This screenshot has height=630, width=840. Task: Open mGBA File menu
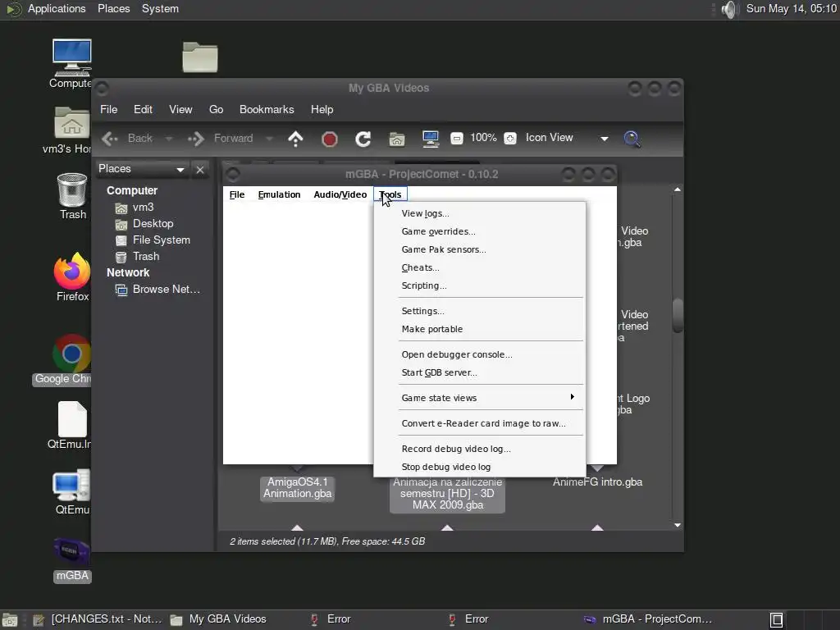click(237, 194)
